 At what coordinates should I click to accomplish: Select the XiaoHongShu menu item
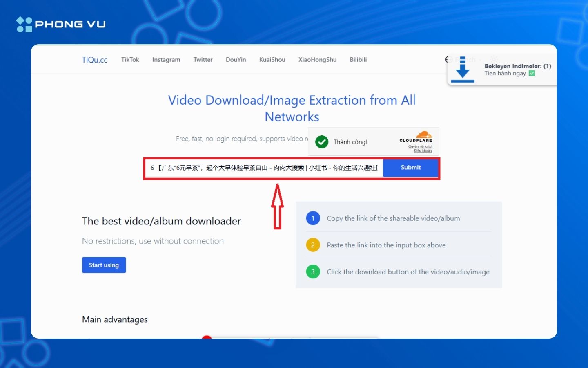317,59
